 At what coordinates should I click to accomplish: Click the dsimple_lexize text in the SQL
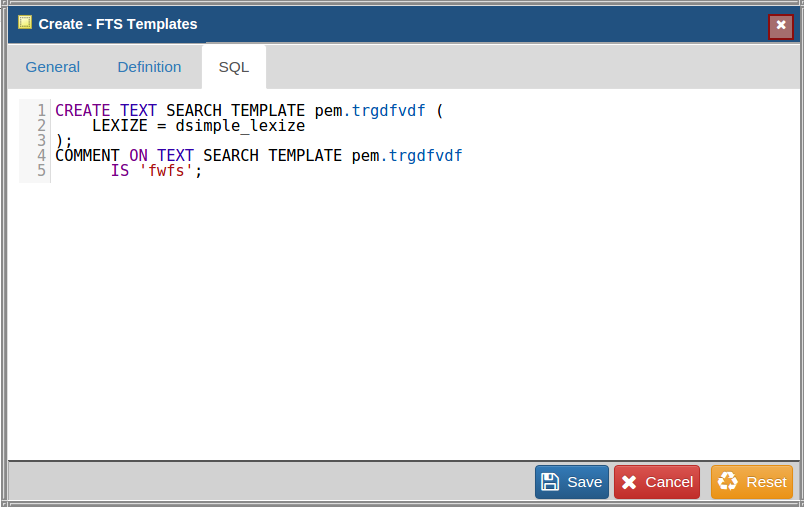[x=240, y=126]
